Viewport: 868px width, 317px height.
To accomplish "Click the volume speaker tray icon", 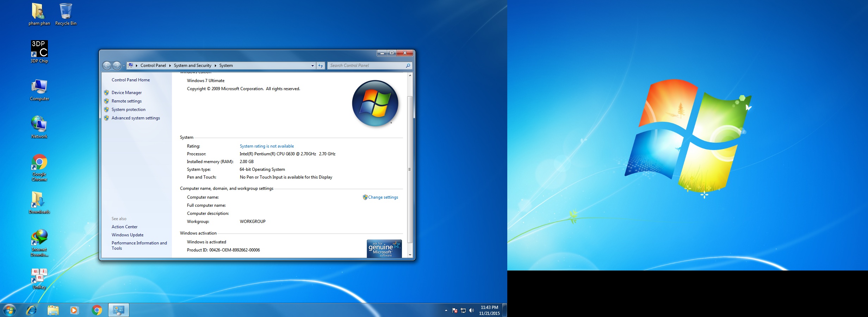I will click(x=471, y=310).
